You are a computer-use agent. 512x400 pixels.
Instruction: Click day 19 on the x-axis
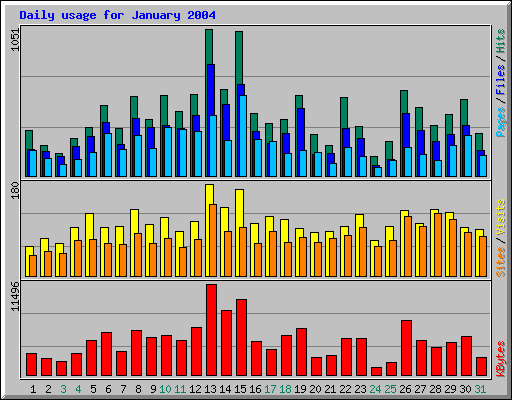(300, 389)
